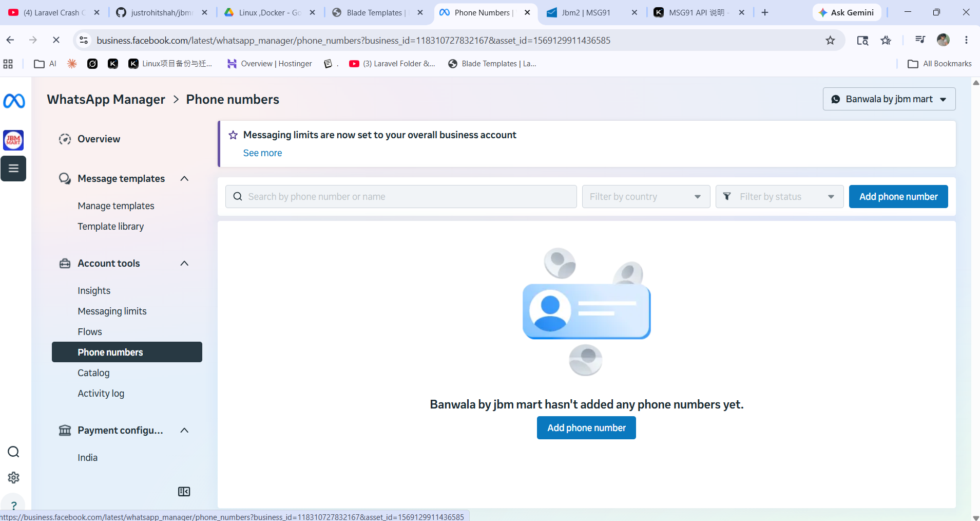
Task: Open the settings gear in left rail
Action: click(13, 478)
